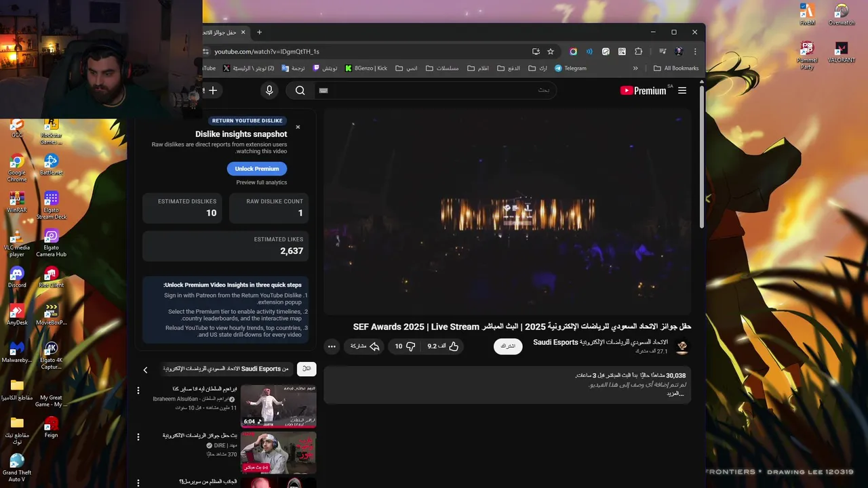Select the AnyDesk desktop icon
Screen dimensions: 868x488
tap(17, 314)
